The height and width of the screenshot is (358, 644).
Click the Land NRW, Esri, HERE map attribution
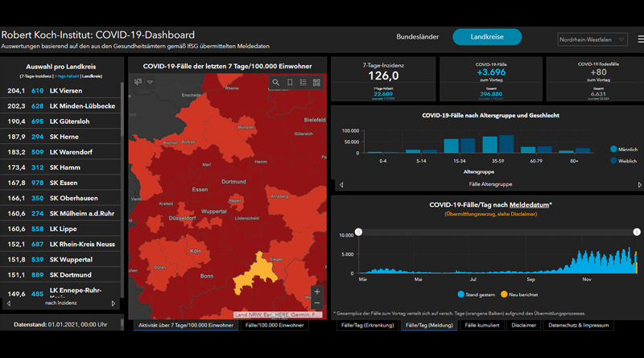[278, 315]
